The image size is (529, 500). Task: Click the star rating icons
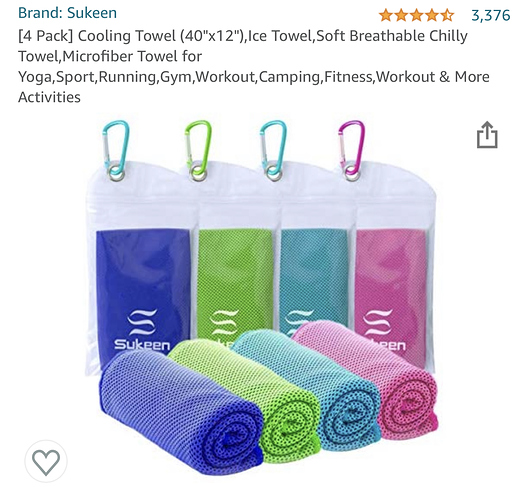coord(416,15)
